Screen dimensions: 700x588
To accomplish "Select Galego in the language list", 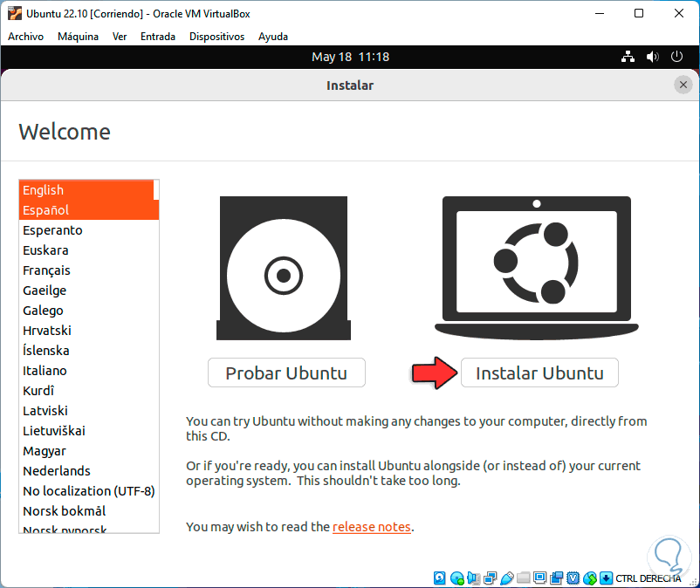I will 89,311.
